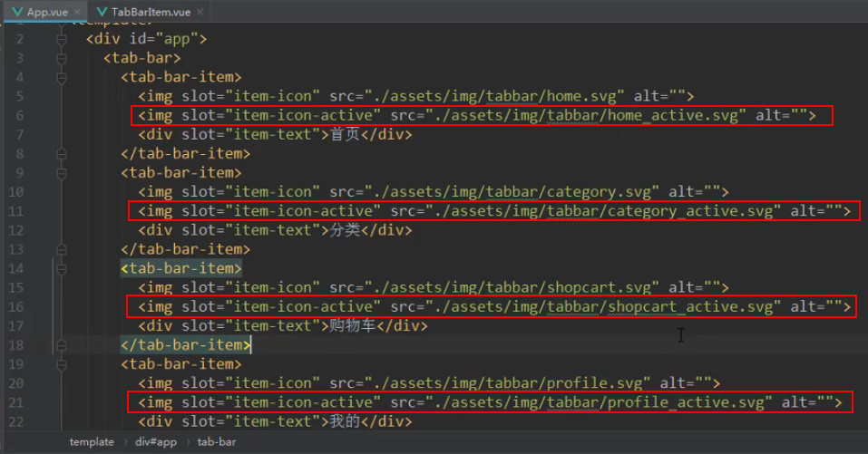The height and width of the screenshot is (454, 868).
Task: Click line number 16 in the gutter
Action: pos(16,307)
